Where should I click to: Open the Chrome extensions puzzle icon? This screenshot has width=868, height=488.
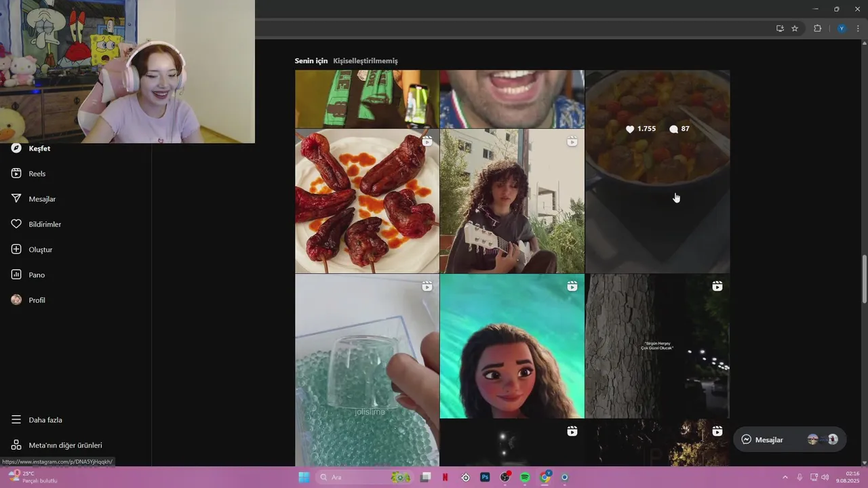(x=817, y=28)
